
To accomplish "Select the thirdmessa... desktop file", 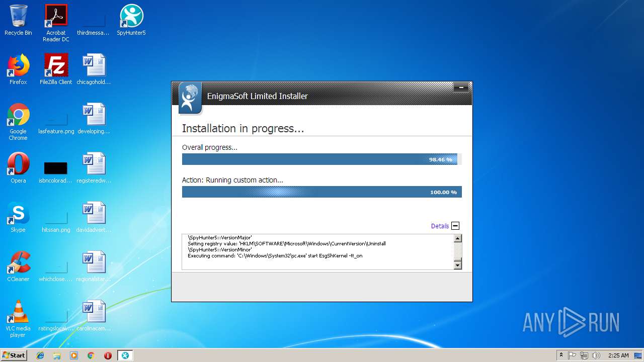I will 93,20.
